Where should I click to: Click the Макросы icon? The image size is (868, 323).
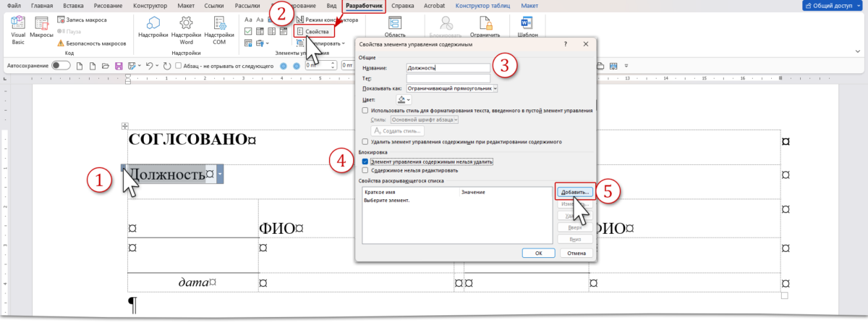tap(42, 29)
